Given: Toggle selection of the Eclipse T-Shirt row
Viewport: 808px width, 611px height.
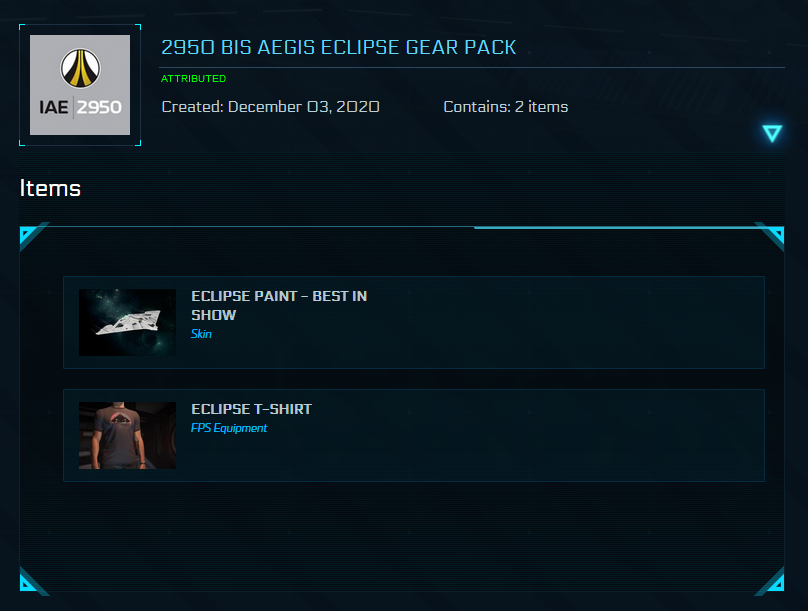Looking at the screenshot, I should (414, 435).
